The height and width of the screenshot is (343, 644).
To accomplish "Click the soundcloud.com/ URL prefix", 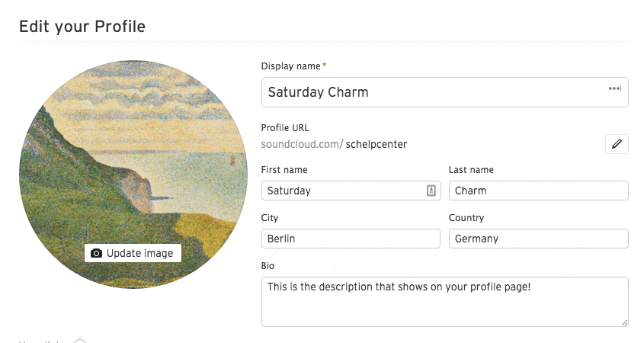I will (302, 144).
